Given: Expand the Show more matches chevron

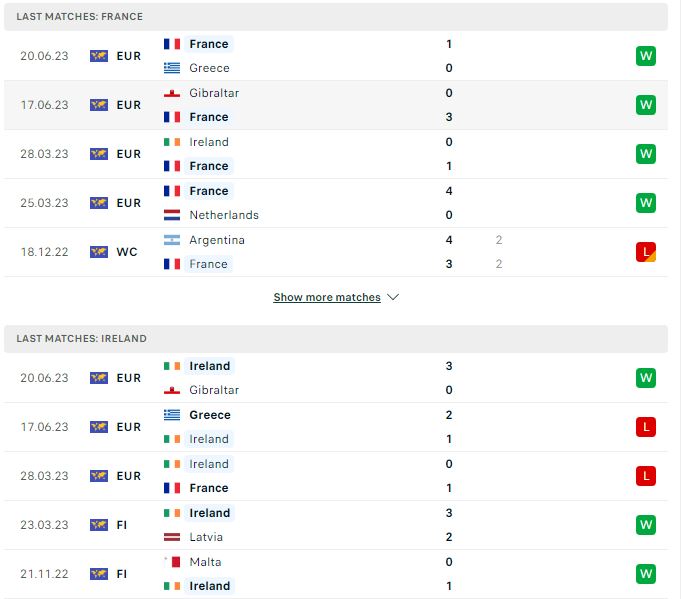Looking at the screenshot, I should point(393,297).
